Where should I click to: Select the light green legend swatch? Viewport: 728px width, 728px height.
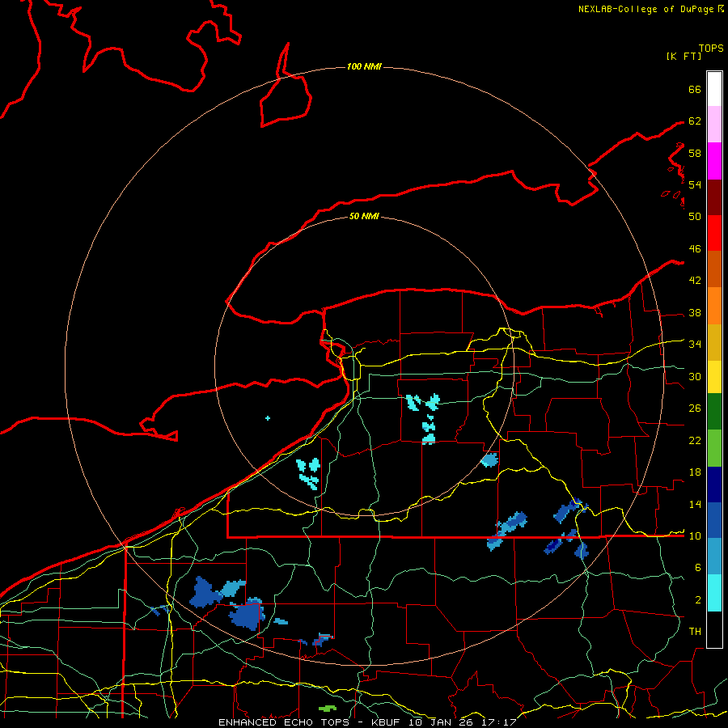tap(714, 448)
